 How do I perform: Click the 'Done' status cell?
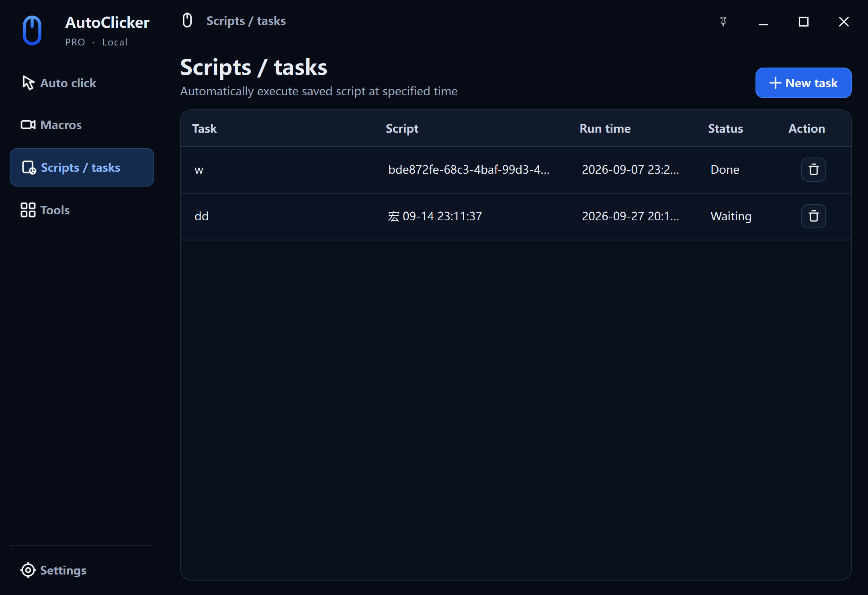[x=725, y=170]
